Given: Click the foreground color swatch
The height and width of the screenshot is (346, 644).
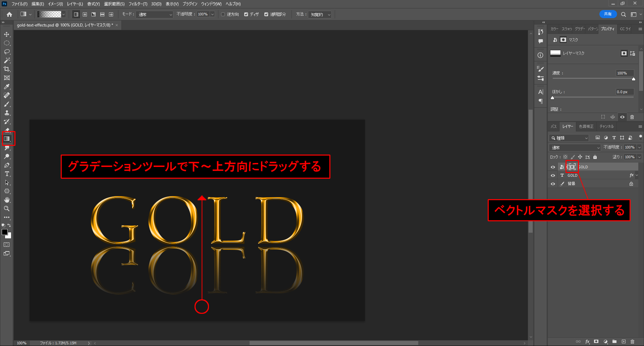Looking at the screenshot, I should pyautogui.click(x=5, y=232).
